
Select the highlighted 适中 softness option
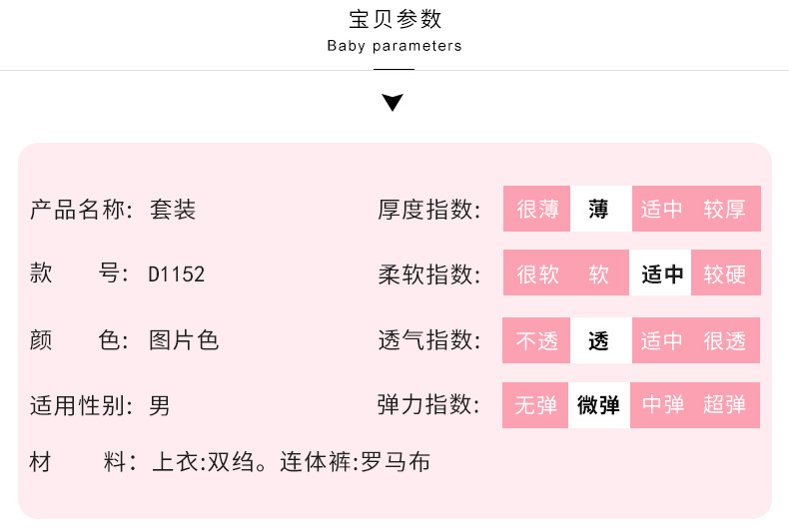[661, 274]
